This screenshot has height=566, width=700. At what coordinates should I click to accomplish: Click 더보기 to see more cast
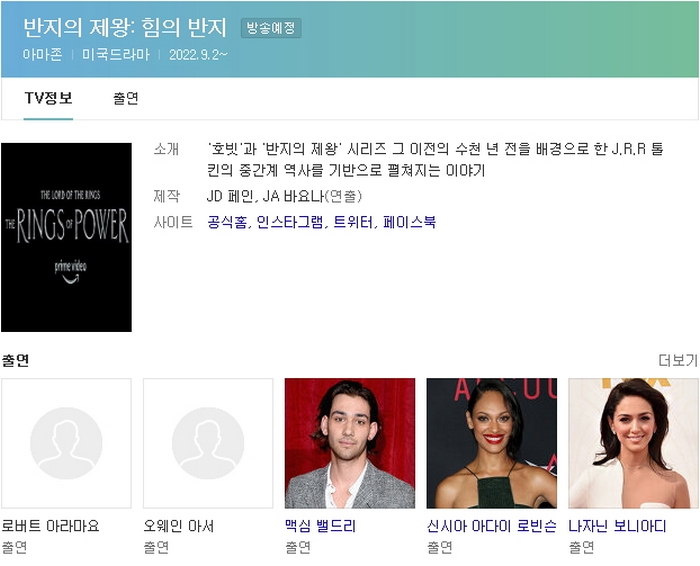click(678, 360)
